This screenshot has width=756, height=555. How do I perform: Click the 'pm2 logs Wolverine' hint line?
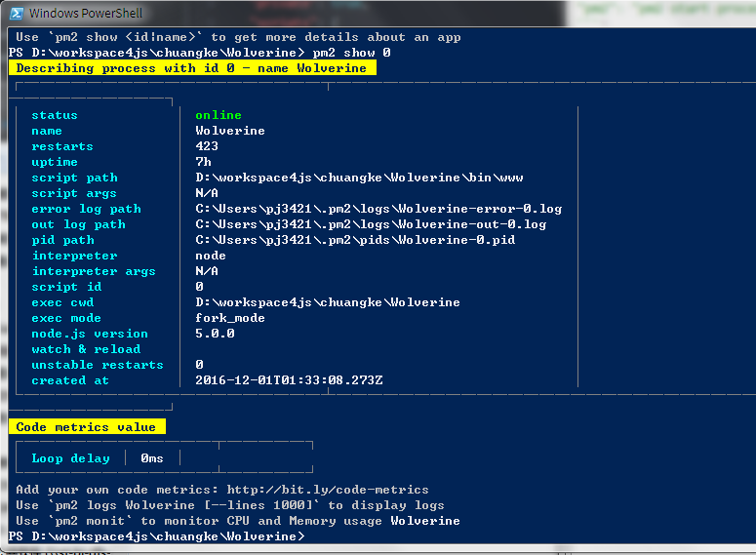tap(230, 505)
